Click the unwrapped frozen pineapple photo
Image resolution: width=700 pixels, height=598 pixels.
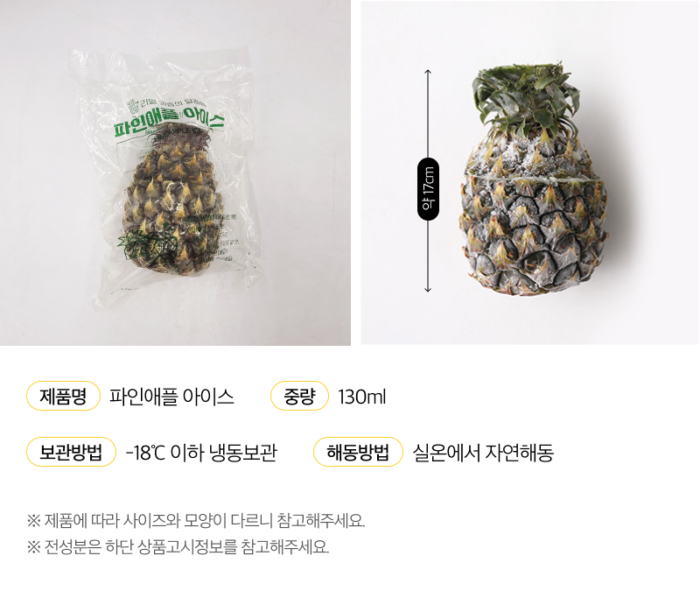point(529,172)
